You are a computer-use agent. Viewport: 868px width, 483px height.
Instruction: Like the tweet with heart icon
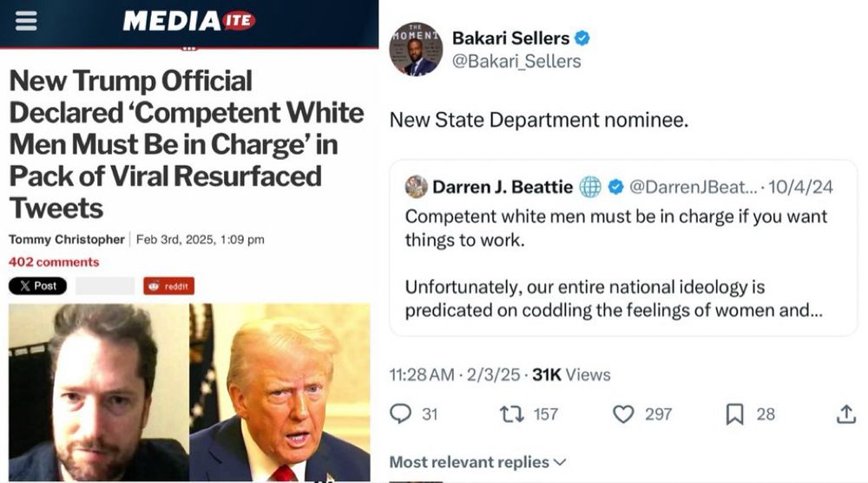623,414
